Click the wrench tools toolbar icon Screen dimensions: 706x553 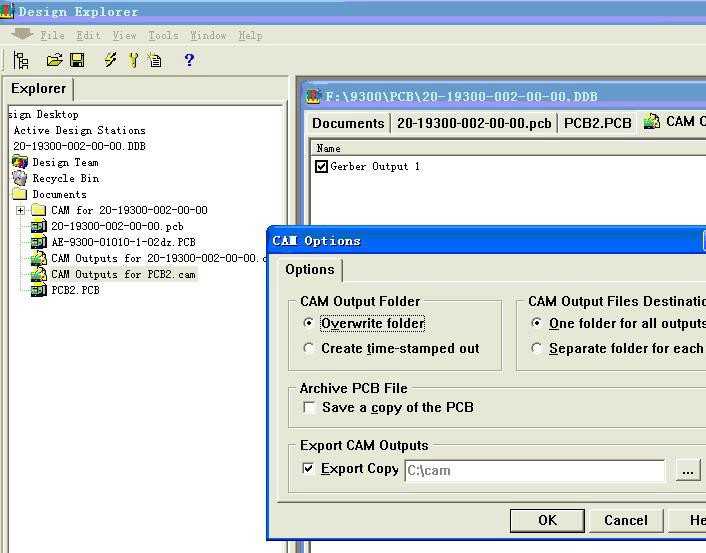[133, 60]
